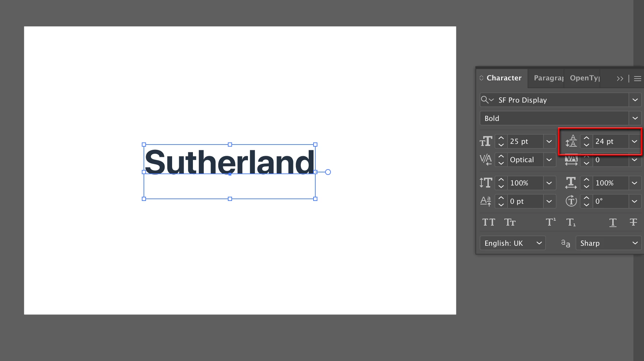The height and width of the screenshot is (361, 644).
Task: Open the kerning dropdown
Action: coord(549,160)
